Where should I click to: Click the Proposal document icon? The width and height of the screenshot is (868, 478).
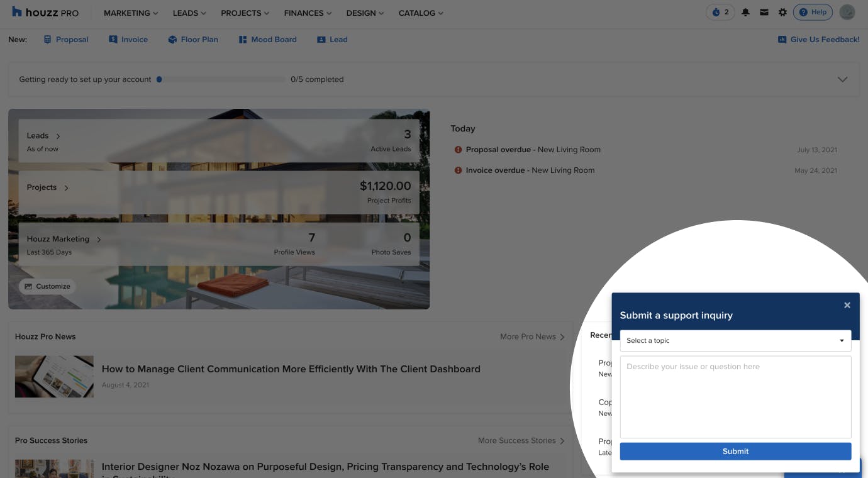point(47,39)
